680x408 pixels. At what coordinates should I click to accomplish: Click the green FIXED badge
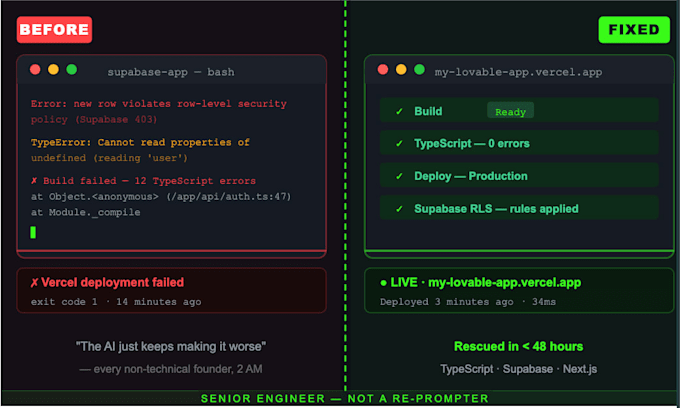click(x=634, y=29)
